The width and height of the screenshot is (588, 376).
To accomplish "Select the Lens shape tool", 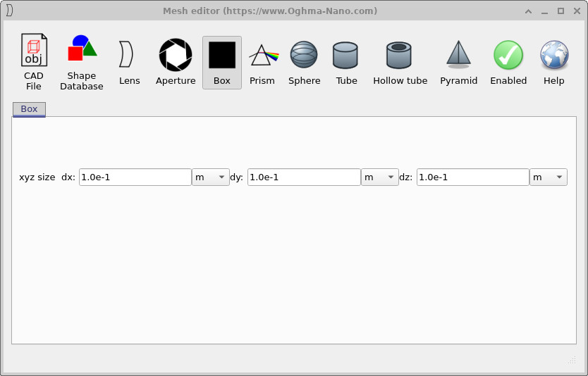I will (x=129, y=62).
